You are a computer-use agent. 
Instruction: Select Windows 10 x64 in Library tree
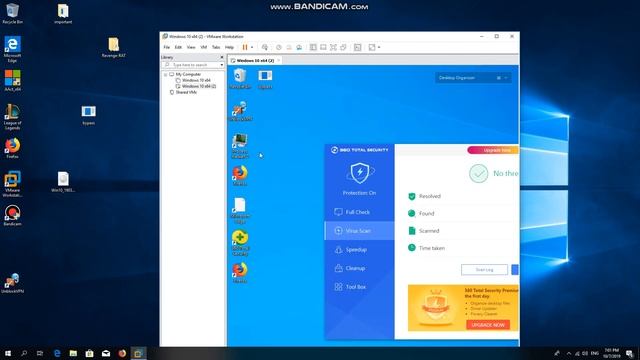[x=196, y=80]
